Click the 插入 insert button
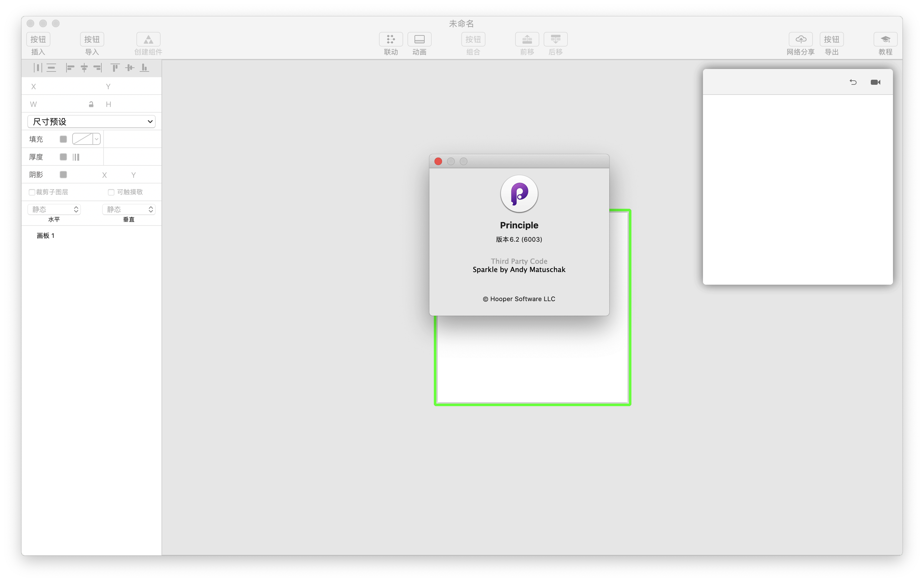The height and width of the screenshot is (582, 924). (38, 40)
